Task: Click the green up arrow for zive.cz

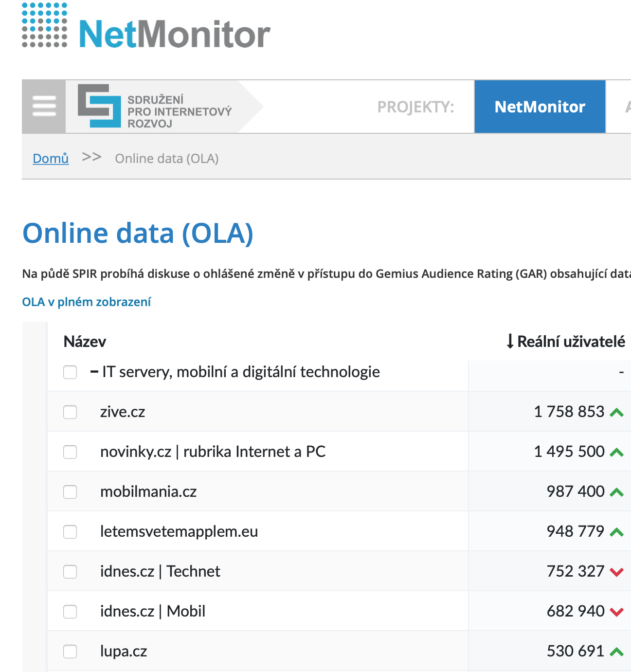Action: click(x=616, y=413)
